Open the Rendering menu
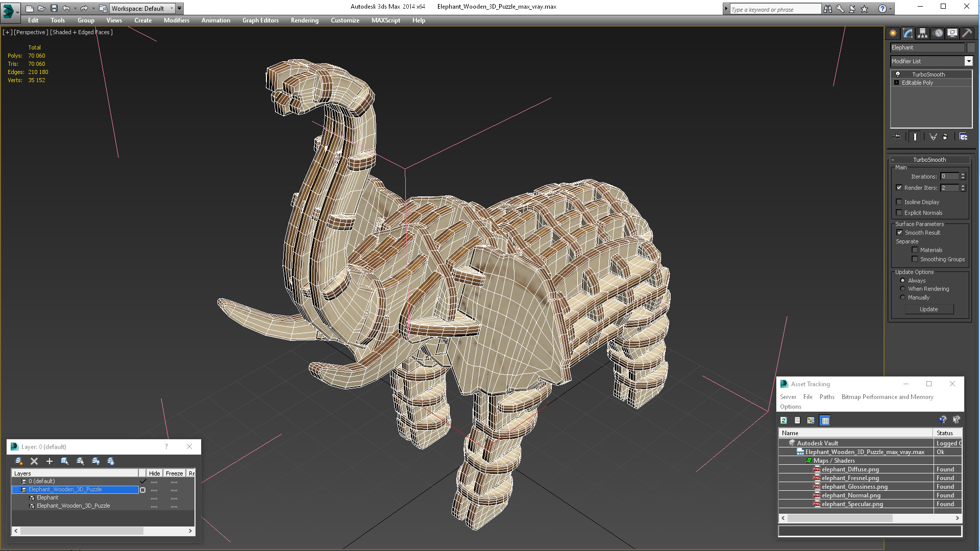 (x=305, y=20)
